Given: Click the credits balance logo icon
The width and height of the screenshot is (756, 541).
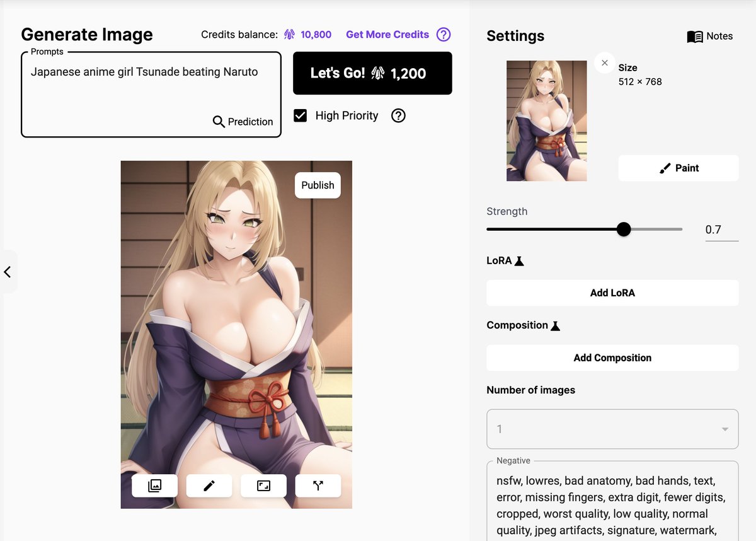Looking at the screenshot, I should 289,35.
